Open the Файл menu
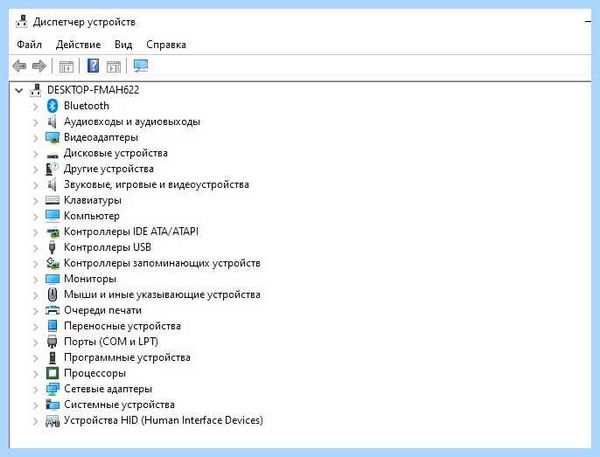 point(29,45)
